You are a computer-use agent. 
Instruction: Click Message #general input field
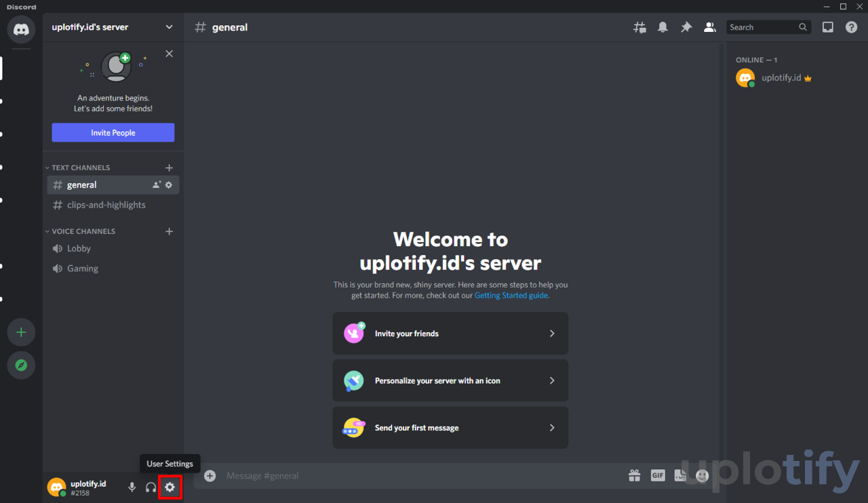(420, 476)
